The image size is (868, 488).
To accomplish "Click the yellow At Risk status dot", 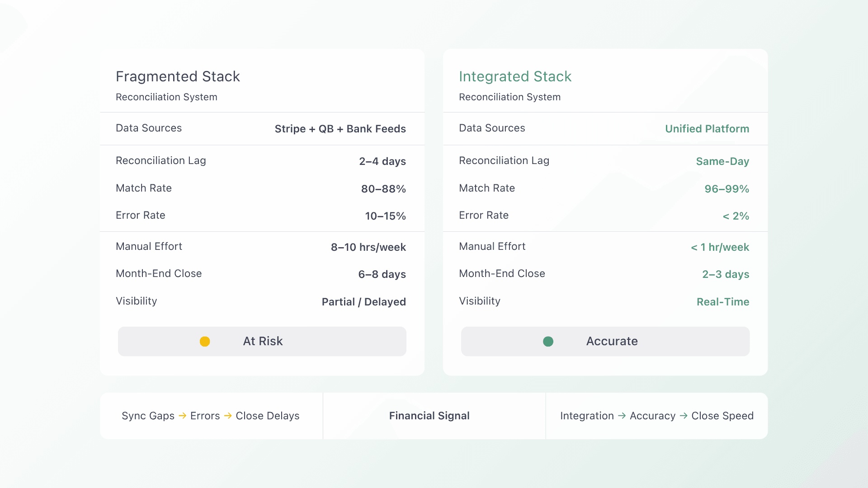I will pyautogui.click(x=205, y=342).
